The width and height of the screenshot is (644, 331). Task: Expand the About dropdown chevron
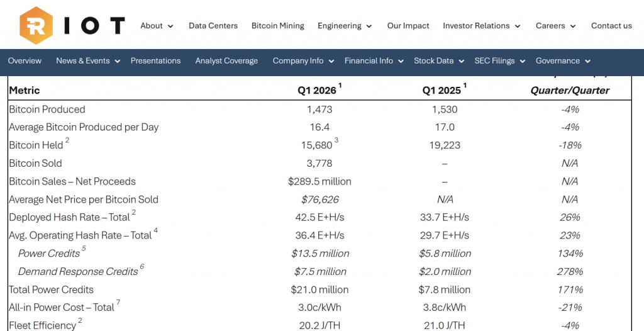tap(170, 26)
